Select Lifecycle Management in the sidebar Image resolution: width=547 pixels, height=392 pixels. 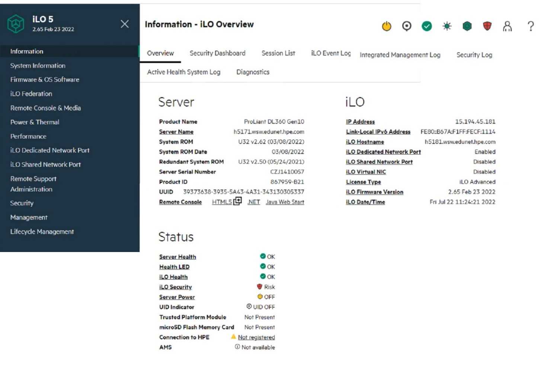tap(42, 231)
